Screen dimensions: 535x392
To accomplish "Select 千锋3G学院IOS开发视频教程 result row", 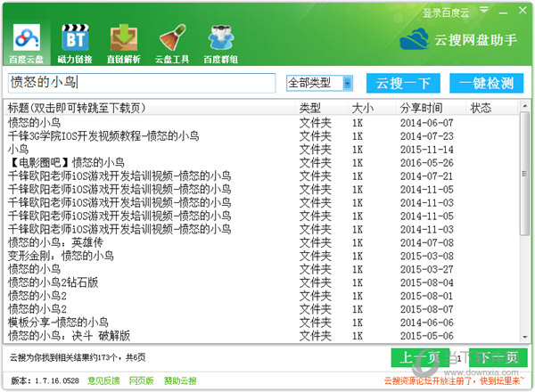I will (x=261, y=135).
